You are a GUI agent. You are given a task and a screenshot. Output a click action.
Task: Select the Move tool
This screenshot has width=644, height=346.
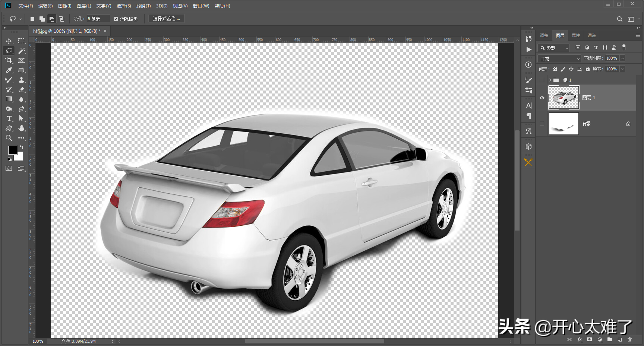click(9, 41)
